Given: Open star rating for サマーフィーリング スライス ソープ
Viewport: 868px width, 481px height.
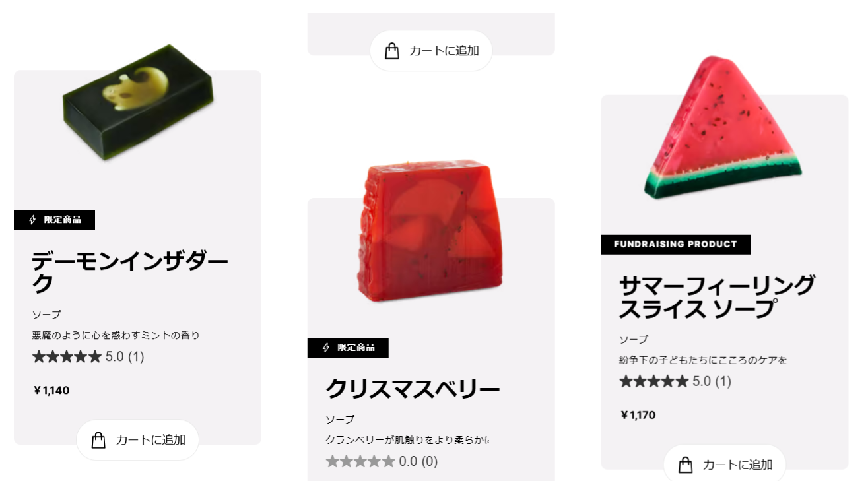Looking at the screenshot, I should [675, 381].
